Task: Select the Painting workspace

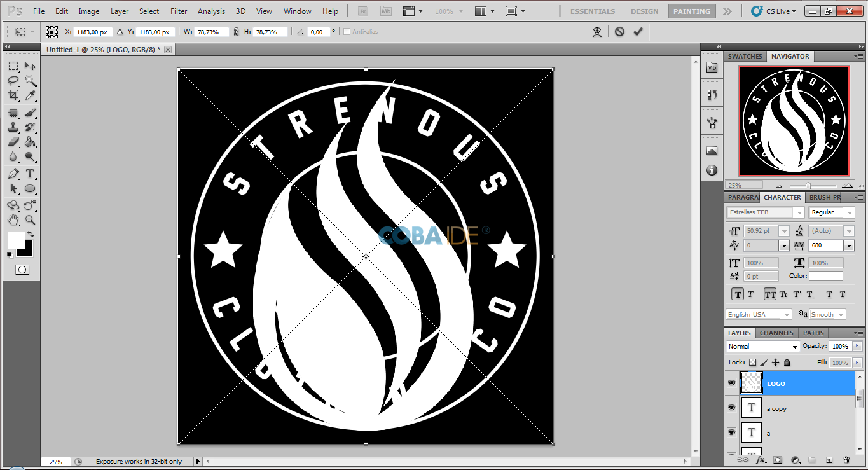Action: tap(692, 11)
